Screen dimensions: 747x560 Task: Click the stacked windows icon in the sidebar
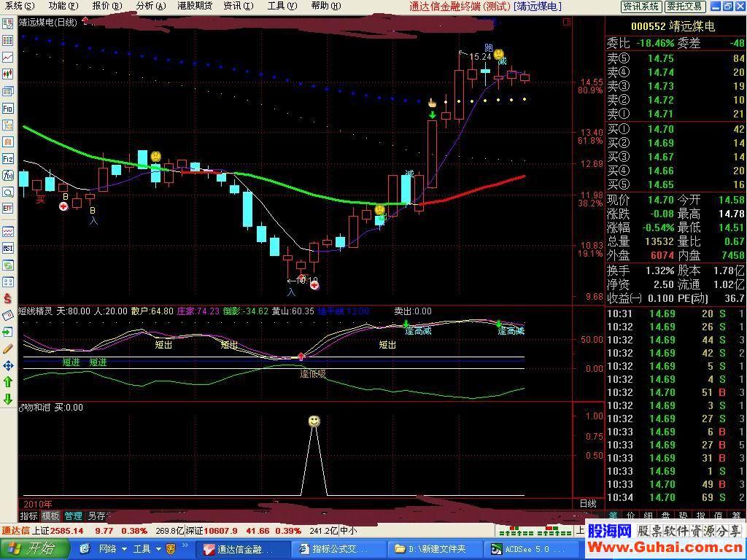coord(7,91)
